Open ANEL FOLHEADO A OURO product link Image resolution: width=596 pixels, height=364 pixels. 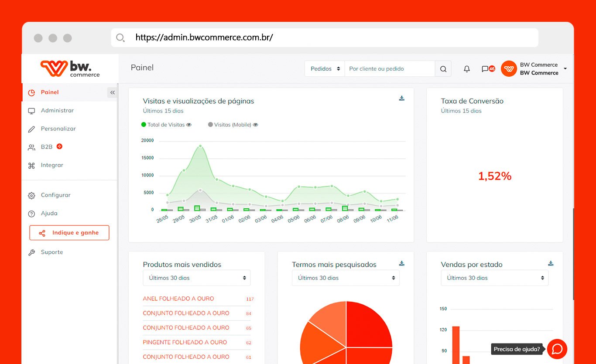178,299
